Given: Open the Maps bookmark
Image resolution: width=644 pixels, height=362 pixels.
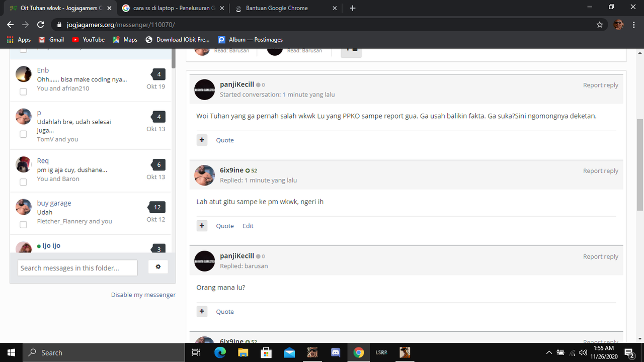Looking at the screenshot, I should pos(125,40).
